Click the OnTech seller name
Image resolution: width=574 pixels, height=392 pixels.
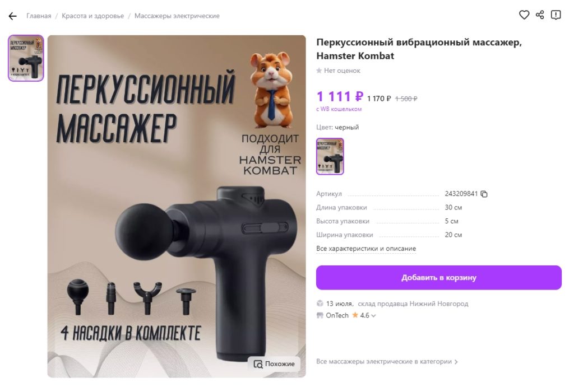[337, 316]
